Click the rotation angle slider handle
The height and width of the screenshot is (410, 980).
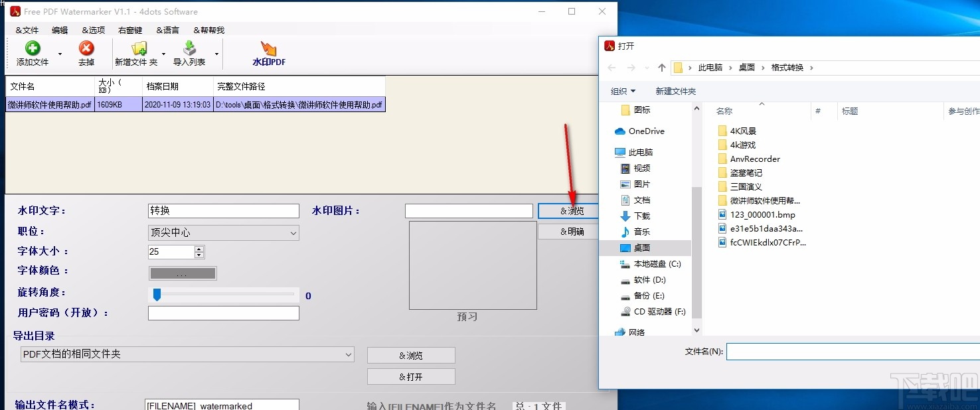pyautogui.click(x=157, y=295)
